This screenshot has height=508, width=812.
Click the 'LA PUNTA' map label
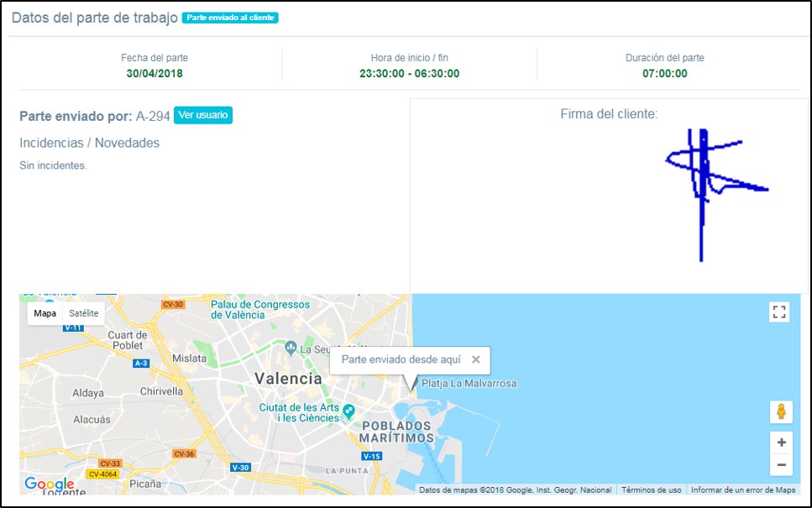[x=347, y=471]
